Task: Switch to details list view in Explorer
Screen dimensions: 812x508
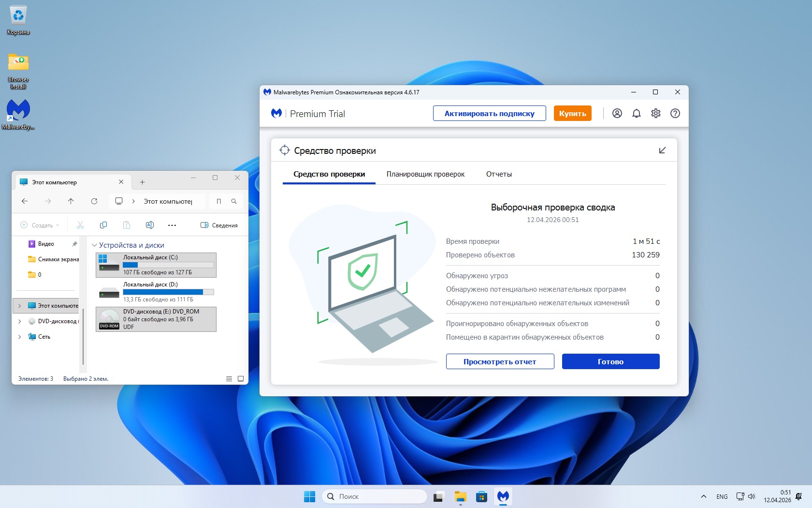Action: 229,379
